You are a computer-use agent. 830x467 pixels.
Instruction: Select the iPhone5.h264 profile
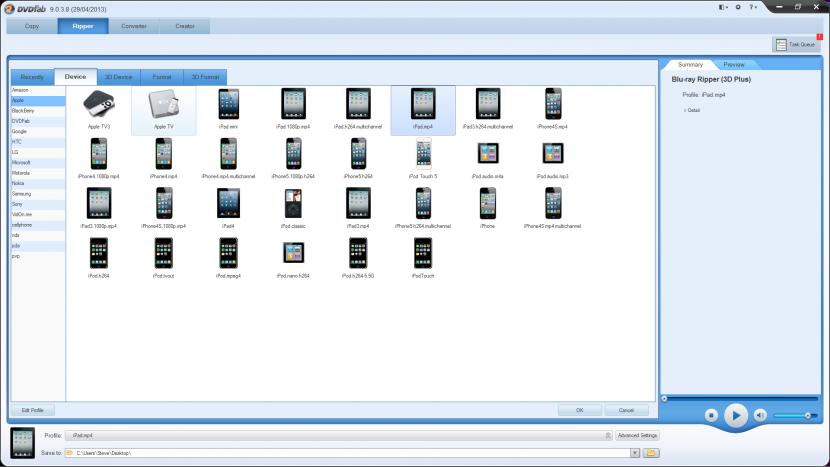click(358, 158)
